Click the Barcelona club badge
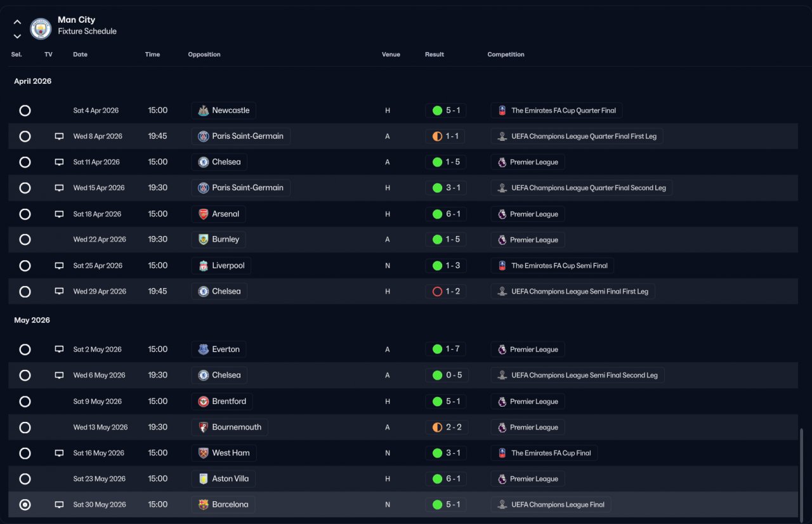Screen dimensions: 812x524 tap(204, 505)
